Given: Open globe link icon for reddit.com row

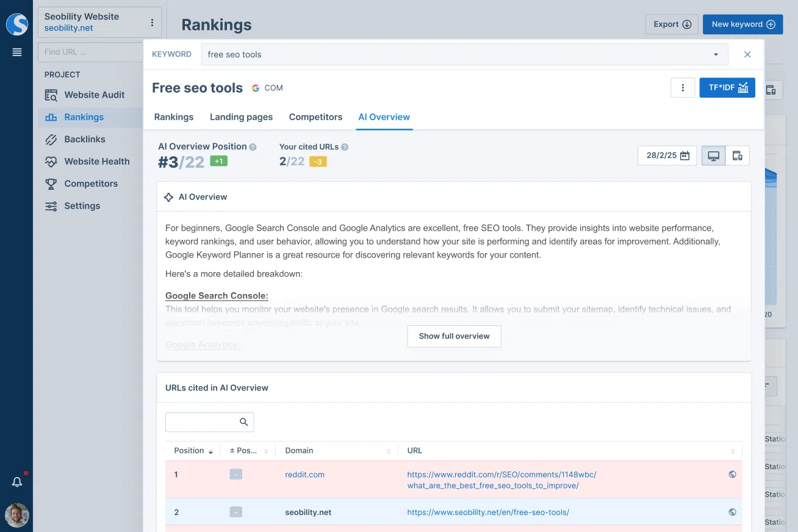Looking at the screenshot, I should 732,475.
